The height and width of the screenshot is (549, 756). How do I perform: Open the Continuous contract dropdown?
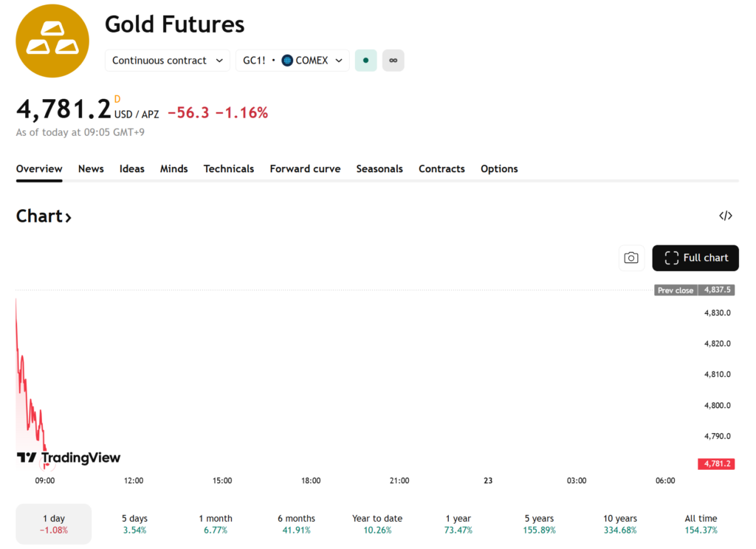pos(168,61)
